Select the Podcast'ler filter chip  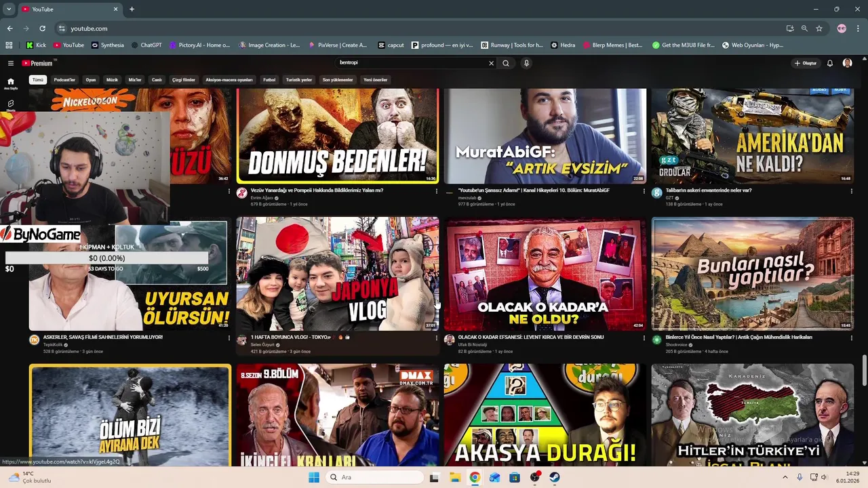tap(64, 80)
